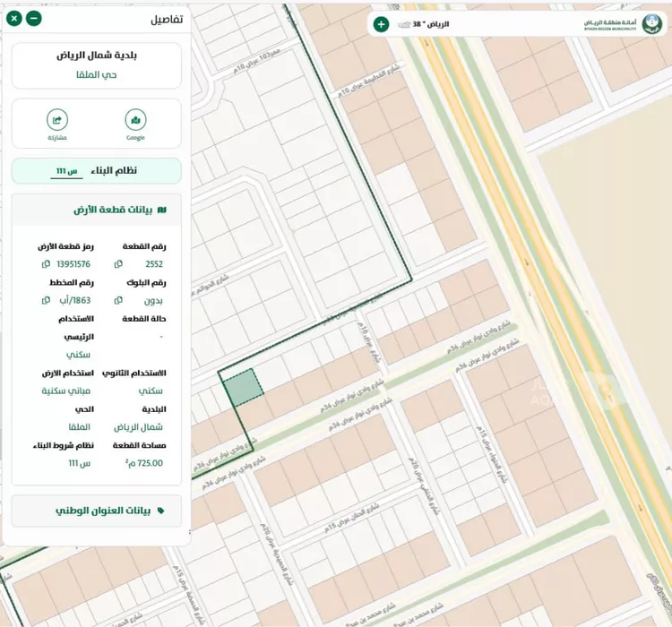Click the green plus button in the top bar
Viewport: 672px width, 627px height.
(381, 24)
